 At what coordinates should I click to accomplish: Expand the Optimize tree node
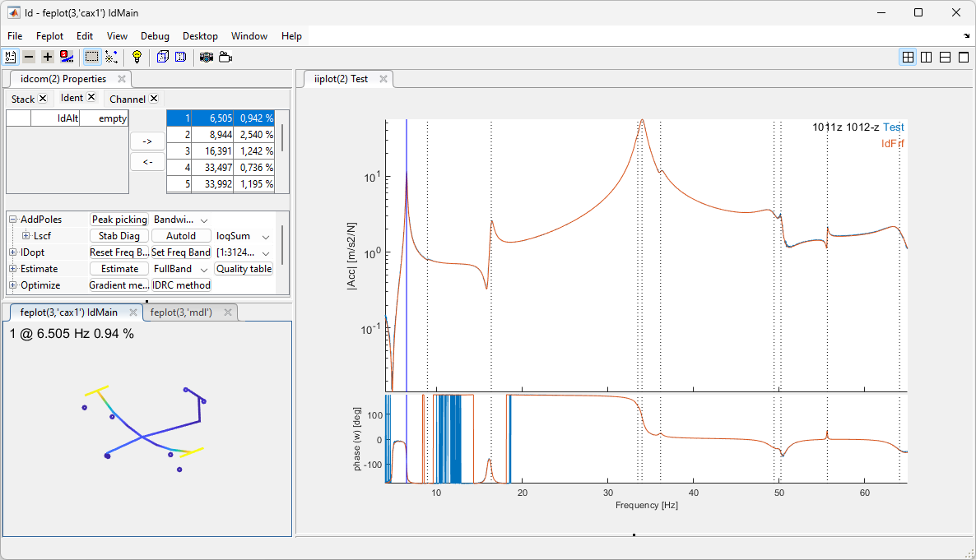tap(13, 285)
